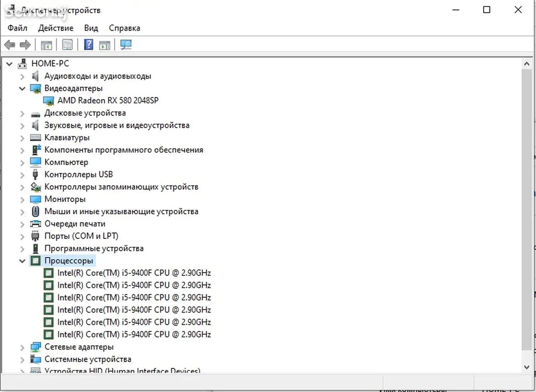Viewport: 536px width, 392px height.
Task: Expand the Системные устройства node
Action: click(x=22, y=360)
